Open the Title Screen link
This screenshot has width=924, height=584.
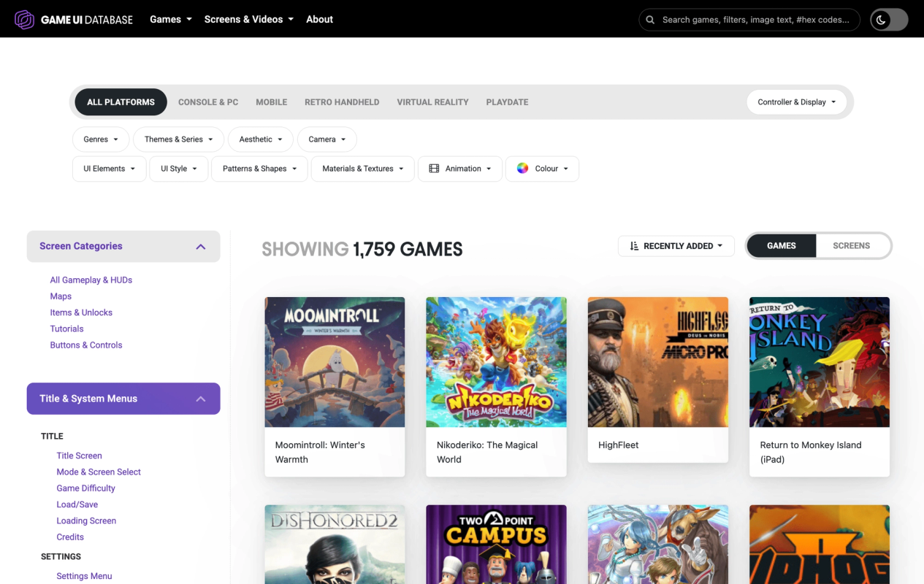point(80,456)
